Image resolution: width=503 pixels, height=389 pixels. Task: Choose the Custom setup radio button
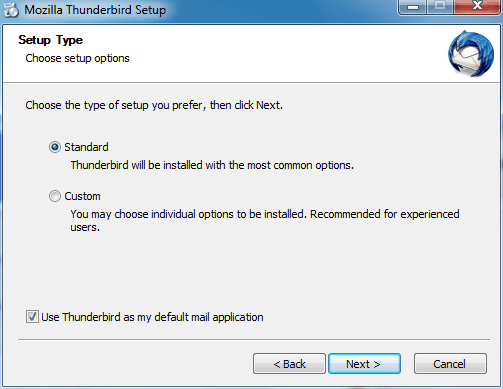click(x=55, y=196)
